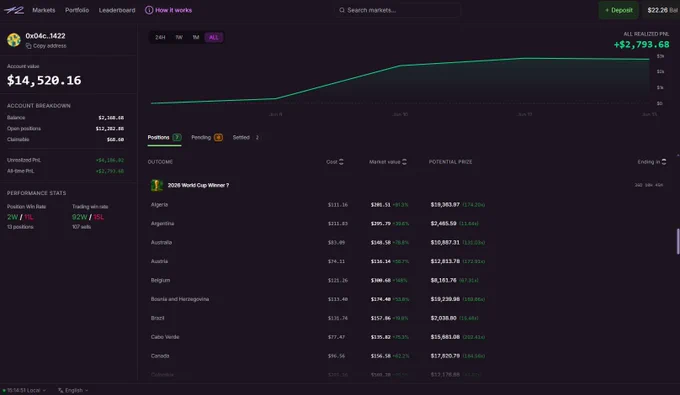Viewport: 680px width, 395px height.
Task: Click the Canada outcome row
Action: tap(408, 356)
